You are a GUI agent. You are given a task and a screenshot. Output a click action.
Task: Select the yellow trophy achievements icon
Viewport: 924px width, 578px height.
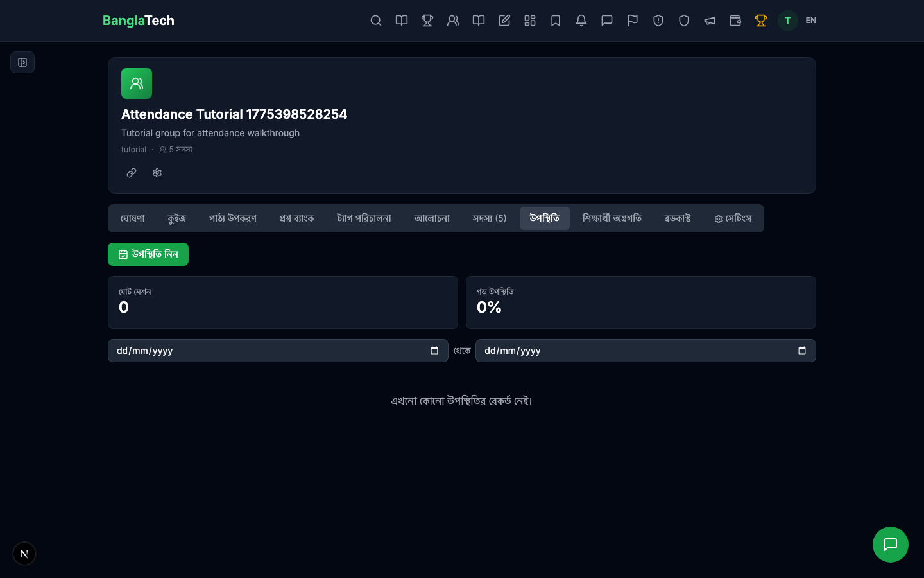coord(761,21)
